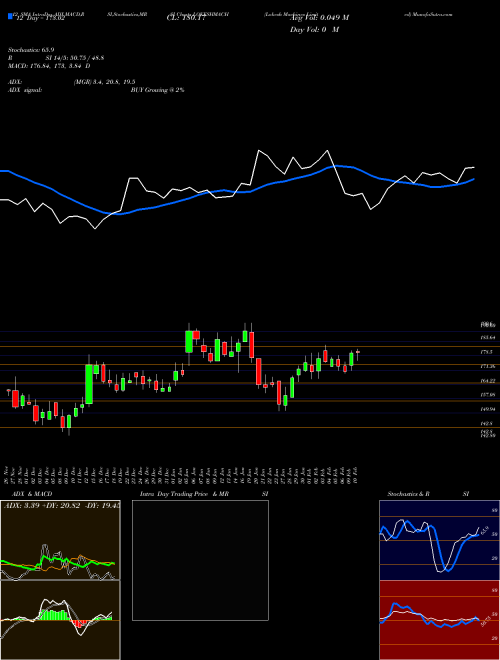Click the long red candle after the January peak
This screenshot has height=660, width=500.
coord(252,345)
